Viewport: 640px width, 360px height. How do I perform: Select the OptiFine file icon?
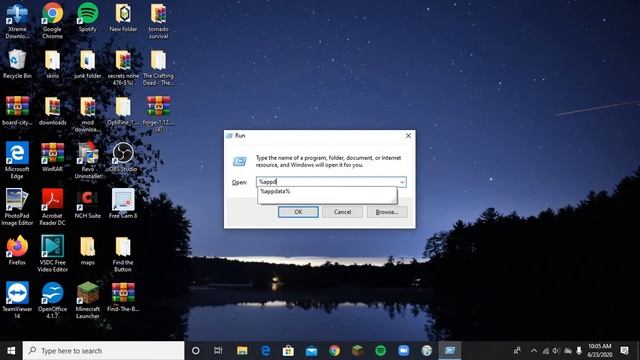click(123, 111)
